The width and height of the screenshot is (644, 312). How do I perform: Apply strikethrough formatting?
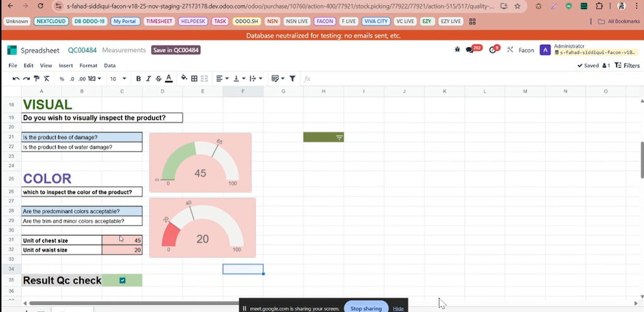(x=158, y=79)
